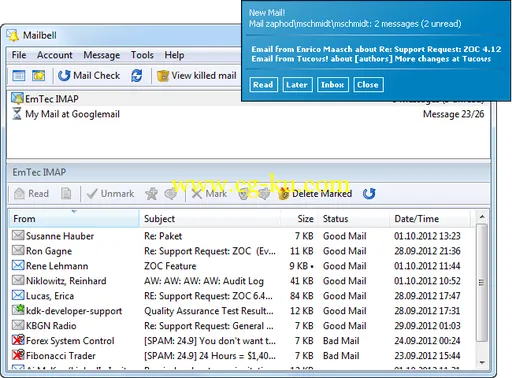This screenshot has width=512, height=378.
Task: Sort messages by the Date/Time column
Action: tap(430, 219)
